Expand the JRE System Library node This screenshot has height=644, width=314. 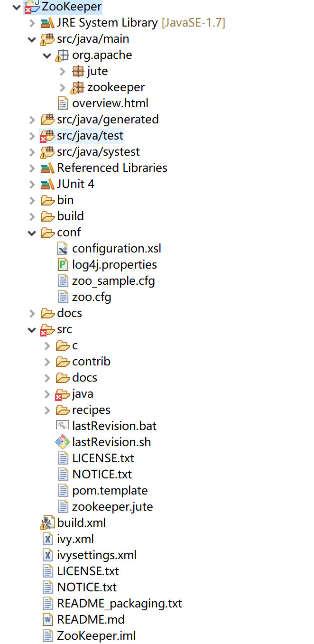pos(32,23)
